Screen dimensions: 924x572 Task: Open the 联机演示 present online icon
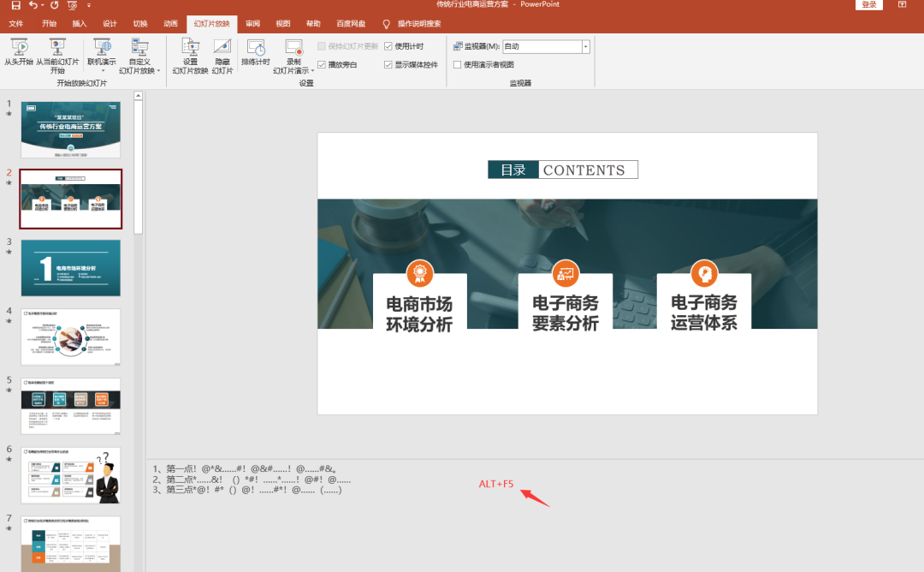pyautogui.click(x=102, y=46)
